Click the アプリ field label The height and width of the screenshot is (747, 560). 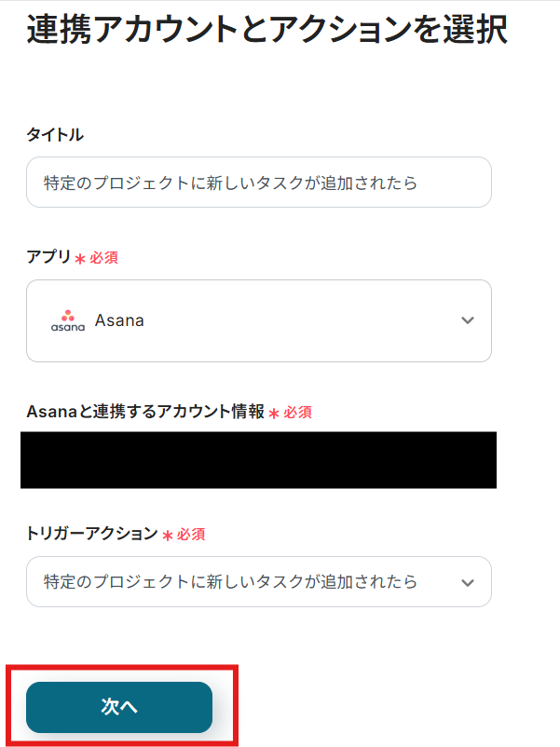(48, 257)
